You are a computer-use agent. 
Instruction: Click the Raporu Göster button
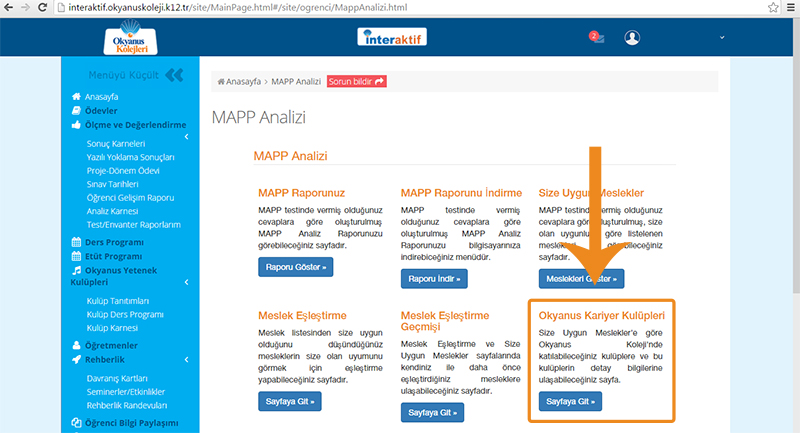click(295, 267)
